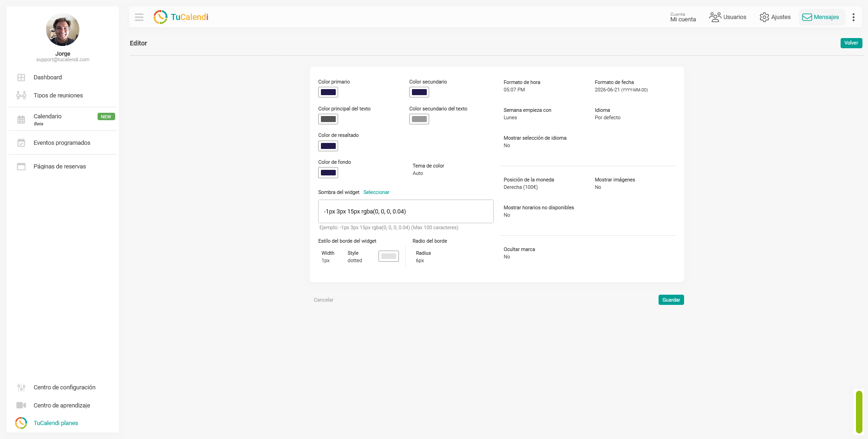Open Color de fondo swatch
Image resolution: width=868 pixels, height=439 pixels.
[328, 173]
